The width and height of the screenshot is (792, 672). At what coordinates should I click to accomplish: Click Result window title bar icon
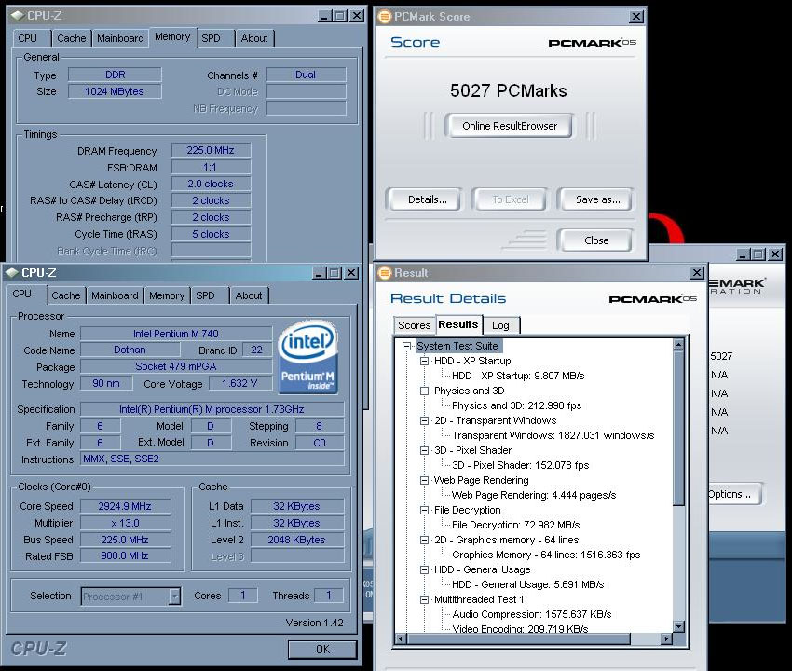385,273
